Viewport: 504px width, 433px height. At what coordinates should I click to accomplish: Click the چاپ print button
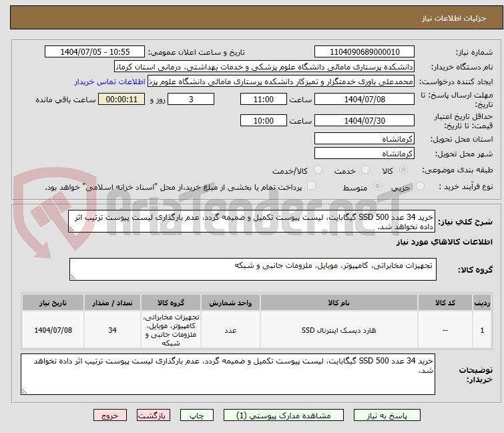(x=197, y=416)
